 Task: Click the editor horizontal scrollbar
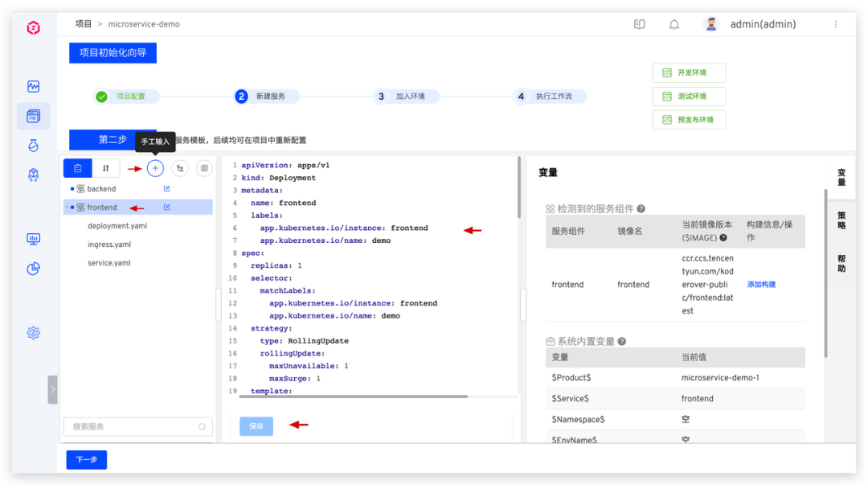click(x=354, y=397)
